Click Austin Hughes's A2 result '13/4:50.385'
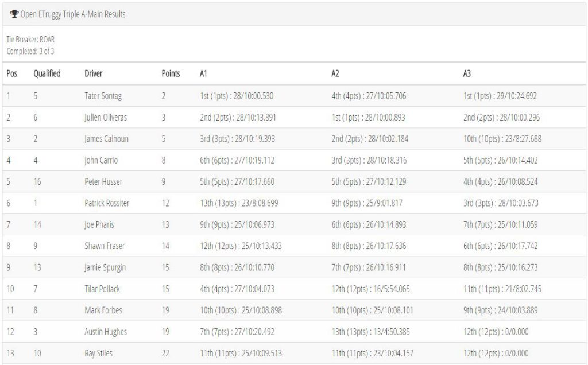 [x=392, y=332]
